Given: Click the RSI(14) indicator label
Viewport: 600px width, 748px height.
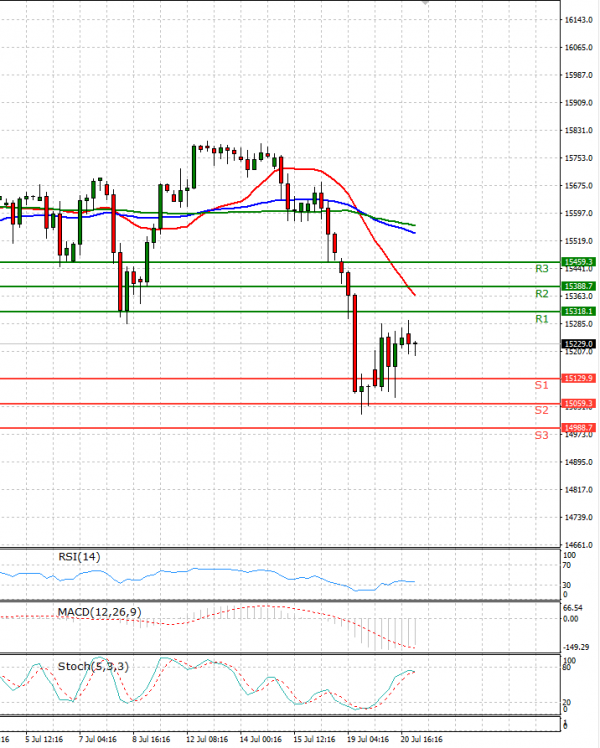Looking at the screenshot, I should coord(79,557).
